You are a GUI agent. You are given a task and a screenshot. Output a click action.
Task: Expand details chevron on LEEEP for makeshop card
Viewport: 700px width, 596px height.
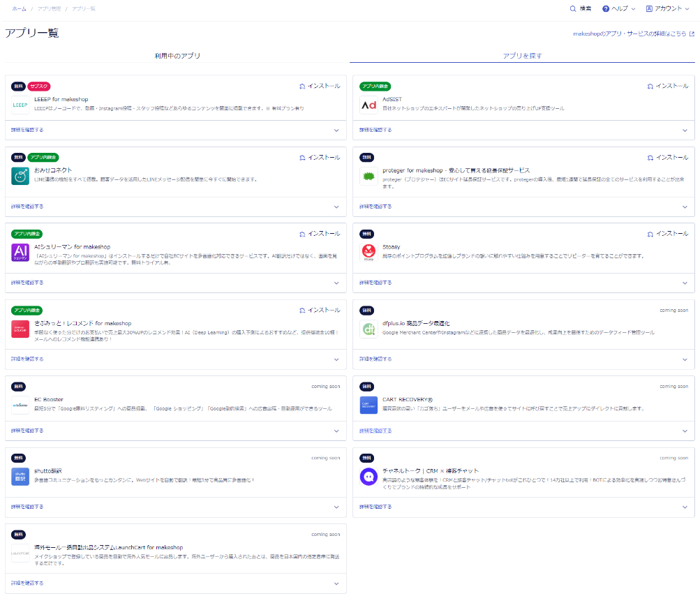(x=336, y=131)
